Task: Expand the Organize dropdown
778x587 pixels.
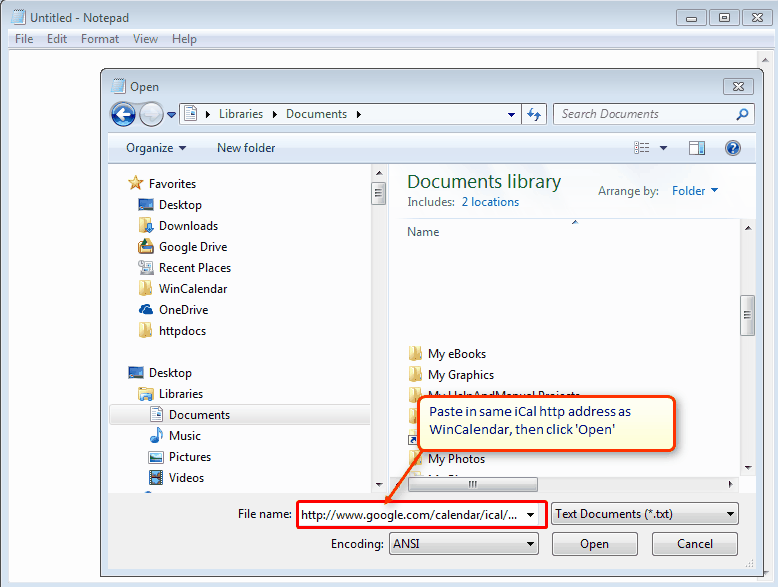Action: [156, 148]
